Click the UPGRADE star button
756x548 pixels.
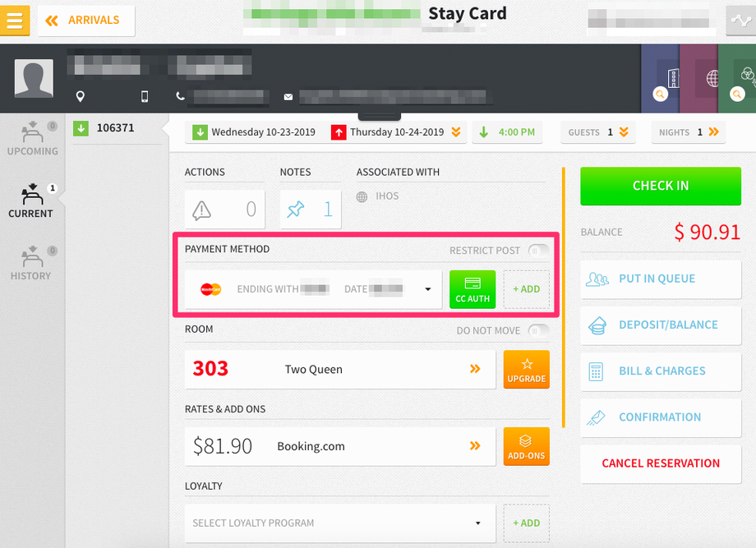[x=527, y=370]
